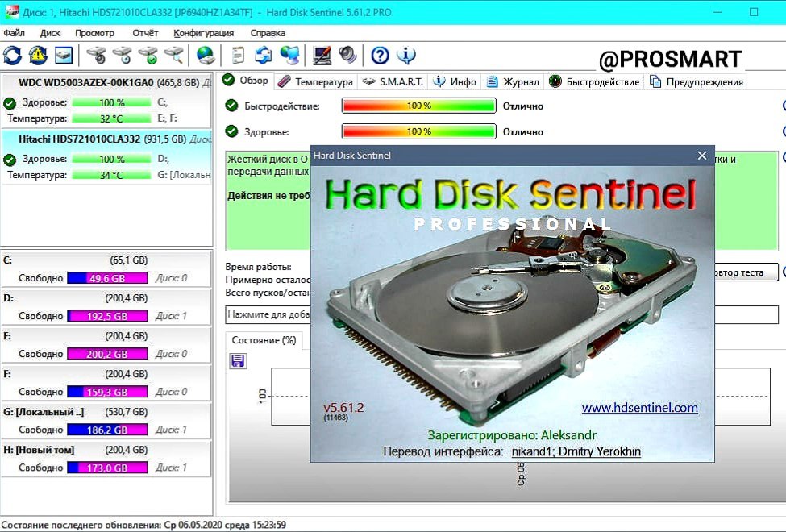Click the D: free space 192,5 GB bar
Screen dimensions: 786x532
[x=107, y=317]
